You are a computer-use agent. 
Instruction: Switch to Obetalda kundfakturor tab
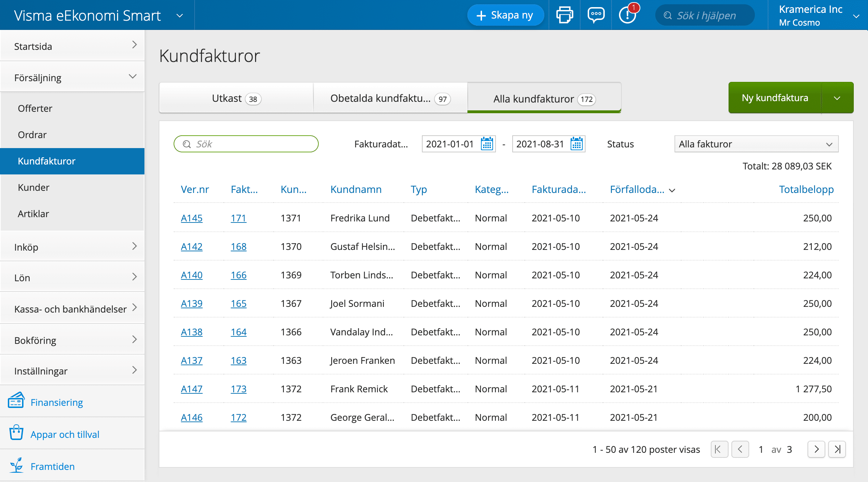coord(390,98)
